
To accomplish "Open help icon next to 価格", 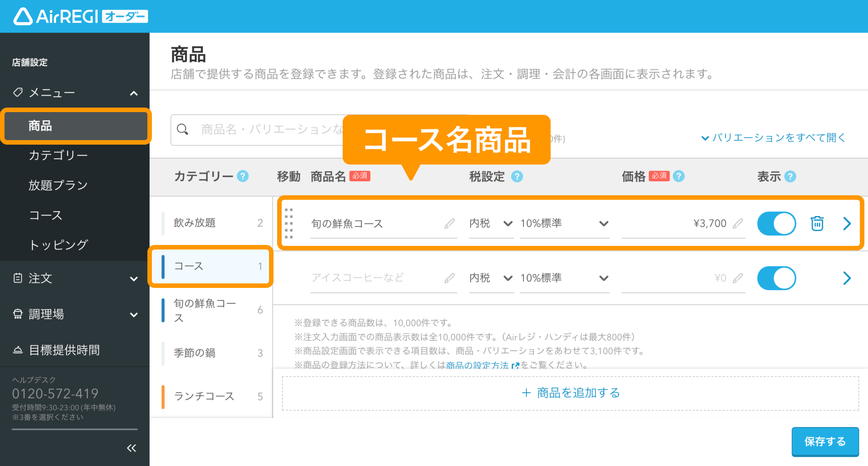I will coord(679,176).
